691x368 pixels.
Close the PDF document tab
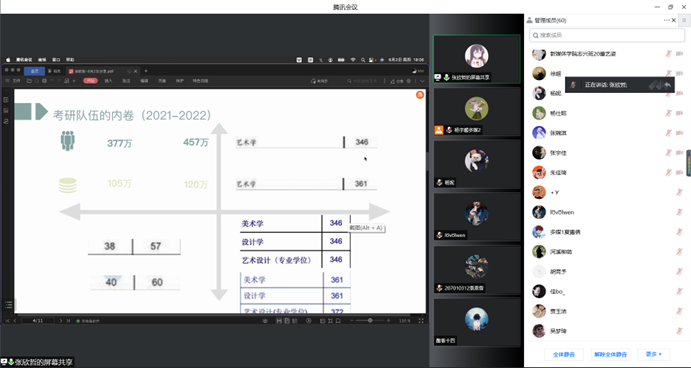[x=136, y=71]
